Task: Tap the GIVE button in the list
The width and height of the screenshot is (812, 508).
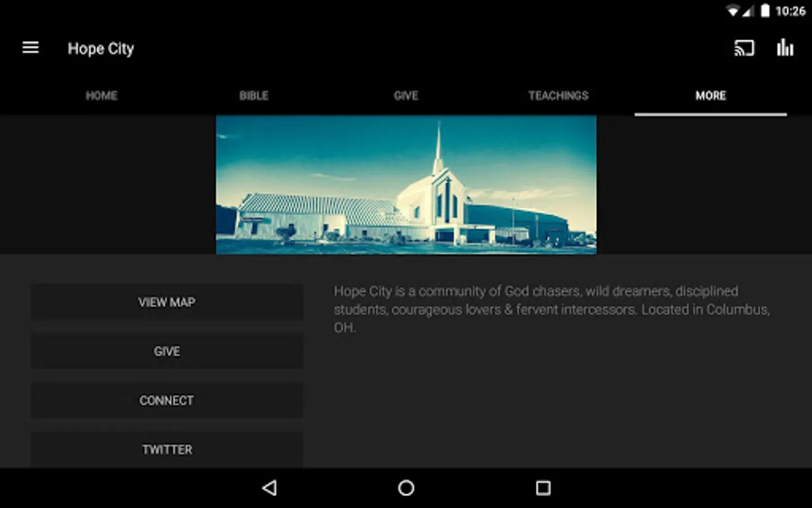Action: [x=167, y=351]
